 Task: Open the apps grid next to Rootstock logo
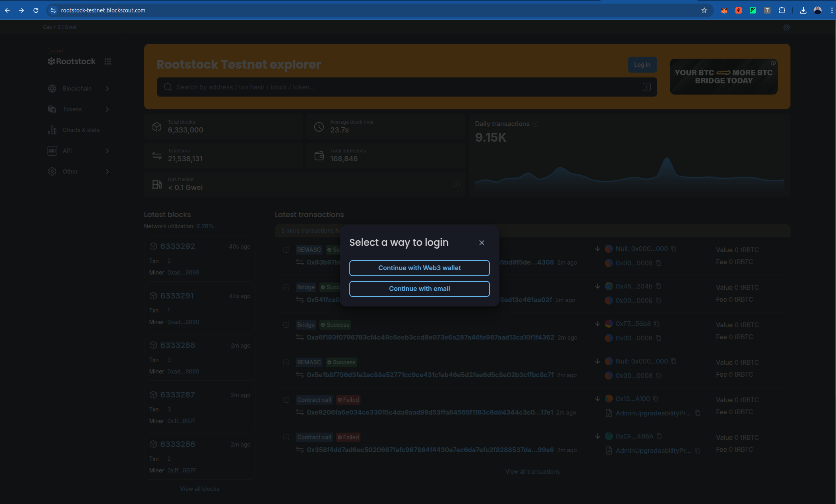pyautogui.click(x=108, y=61)
